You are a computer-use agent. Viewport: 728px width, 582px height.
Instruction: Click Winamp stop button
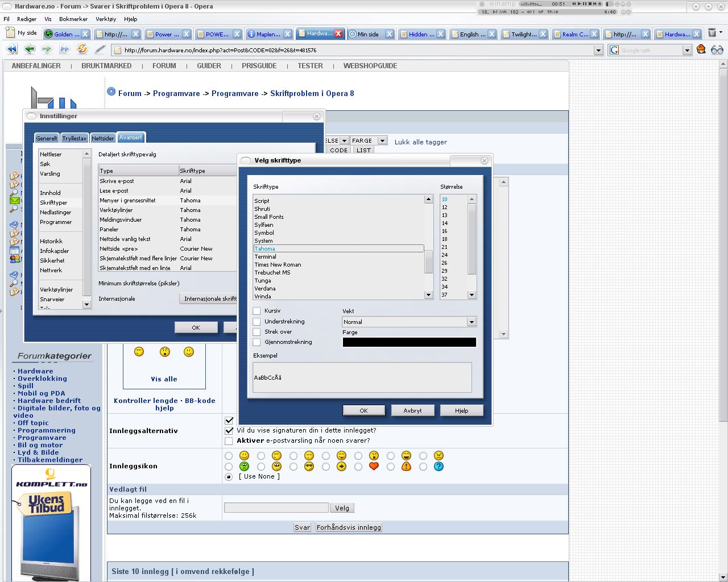click(590, 3)
